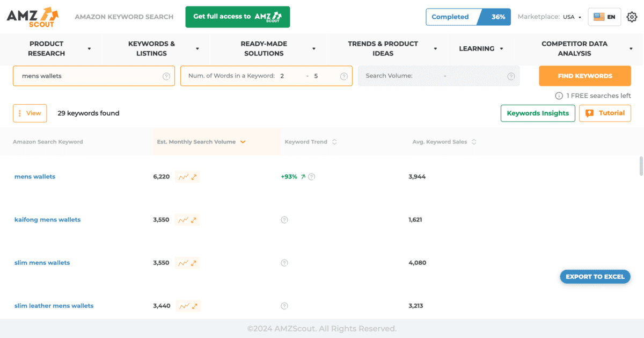Click the 3,944 avg keyword sales value
The image size is (644, 338).
417,177
